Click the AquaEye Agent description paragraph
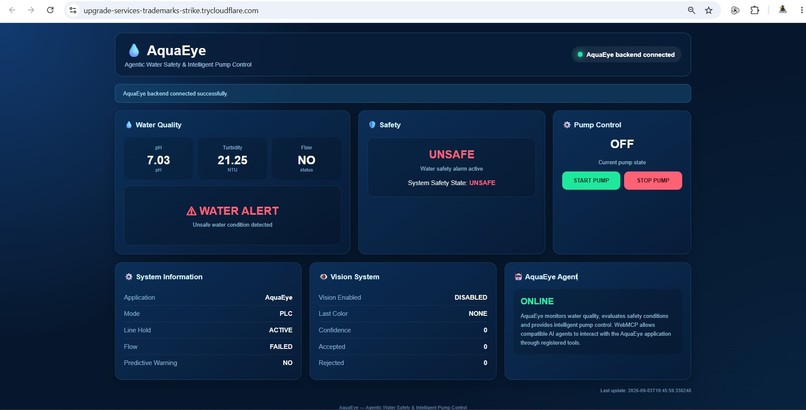The height and width of the screenshot is (410, 806). pyautogui.click(x=595, y=329)
